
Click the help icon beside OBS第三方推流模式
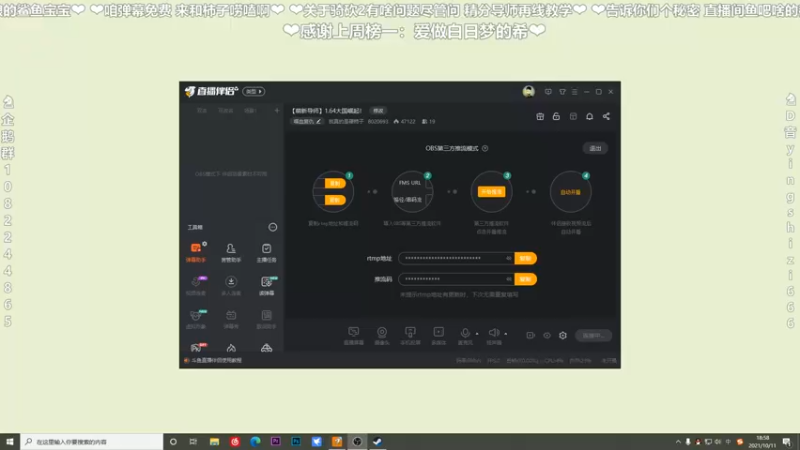(x=485, y=148)
